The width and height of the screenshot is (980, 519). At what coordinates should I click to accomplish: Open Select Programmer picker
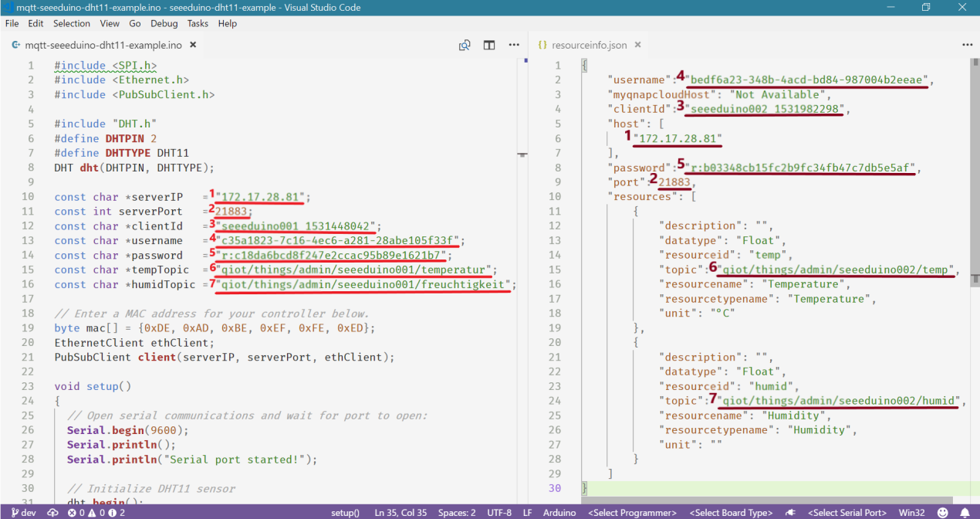click(632, 512)
